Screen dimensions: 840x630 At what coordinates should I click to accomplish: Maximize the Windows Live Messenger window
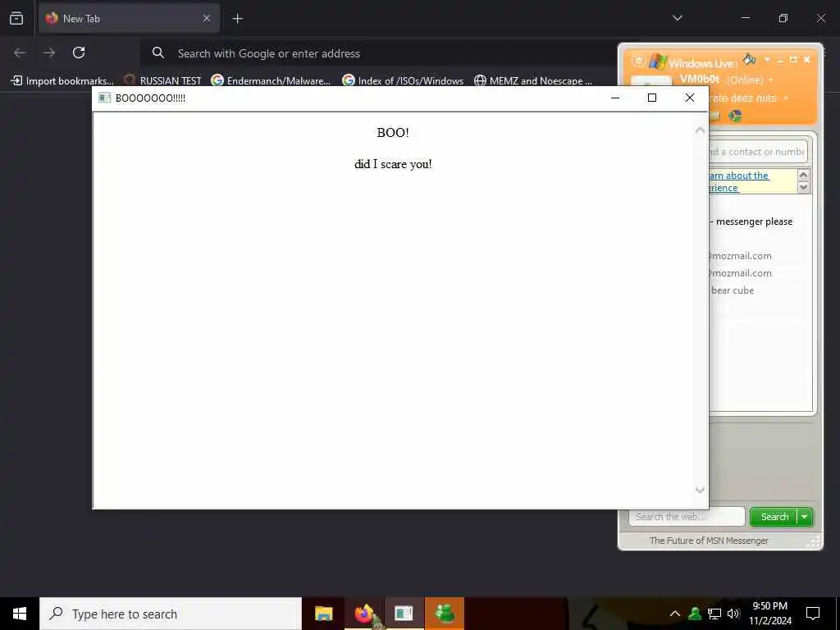tap(793, 59)
